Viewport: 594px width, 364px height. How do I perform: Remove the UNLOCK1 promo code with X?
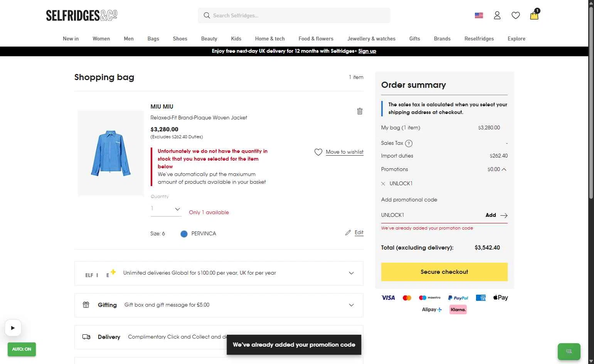(383, 184)
